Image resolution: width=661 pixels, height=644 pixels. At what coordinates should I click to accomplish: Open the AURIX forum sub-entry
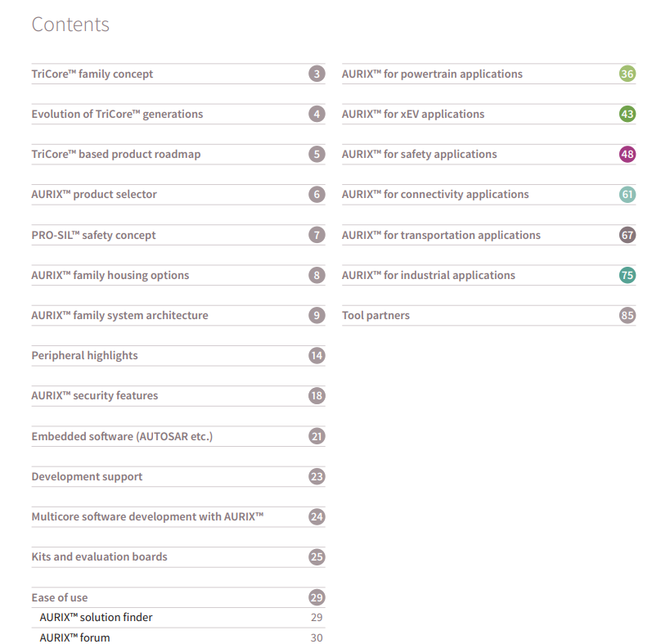tap(74, 637)
